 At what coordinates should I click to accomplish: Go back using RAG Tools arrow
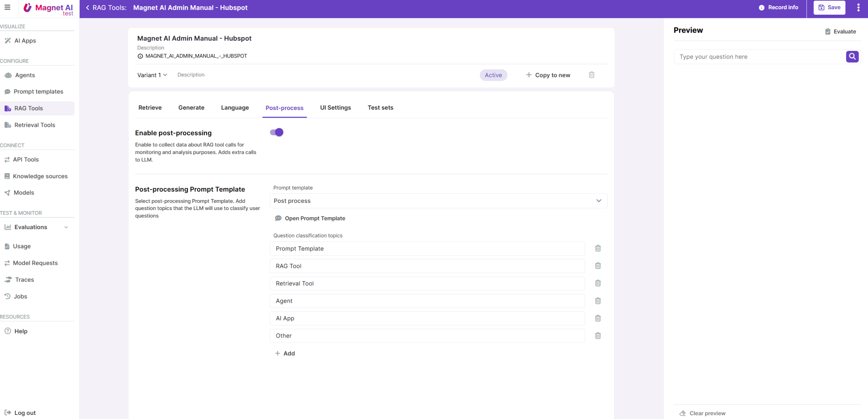pos(88,7)
